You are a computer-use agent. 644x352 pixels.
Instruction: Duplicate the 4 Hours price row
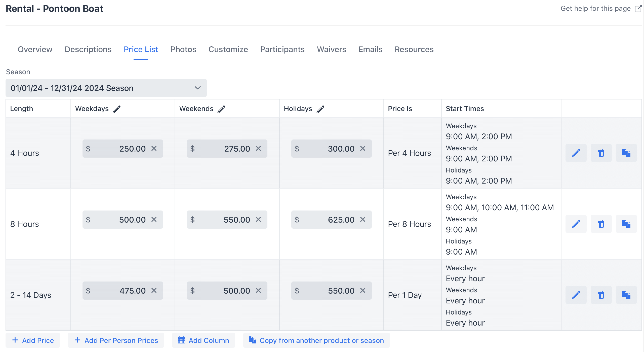click(626, 153)
